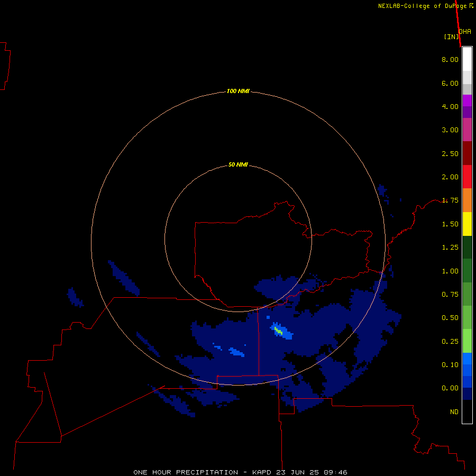
Task: Click the 4.00 legend value
Action: click(450, 106)
